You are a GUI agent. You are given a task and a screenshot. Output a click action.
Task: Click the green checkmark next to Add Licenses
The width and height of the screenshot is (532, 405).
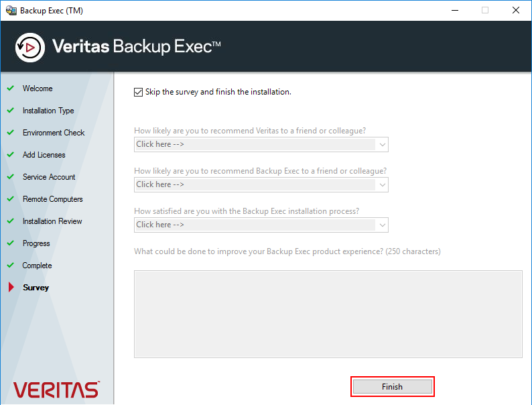(x=11, y=154)
